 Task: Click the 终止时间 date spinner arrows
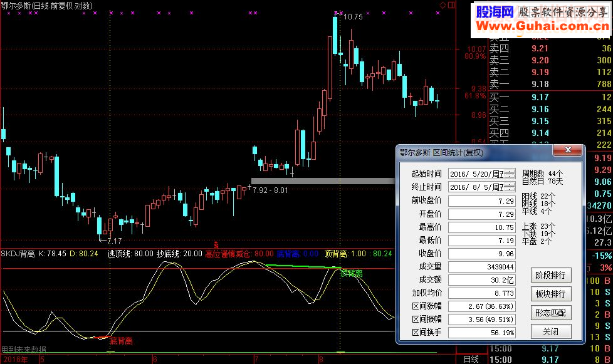[510, 187]
